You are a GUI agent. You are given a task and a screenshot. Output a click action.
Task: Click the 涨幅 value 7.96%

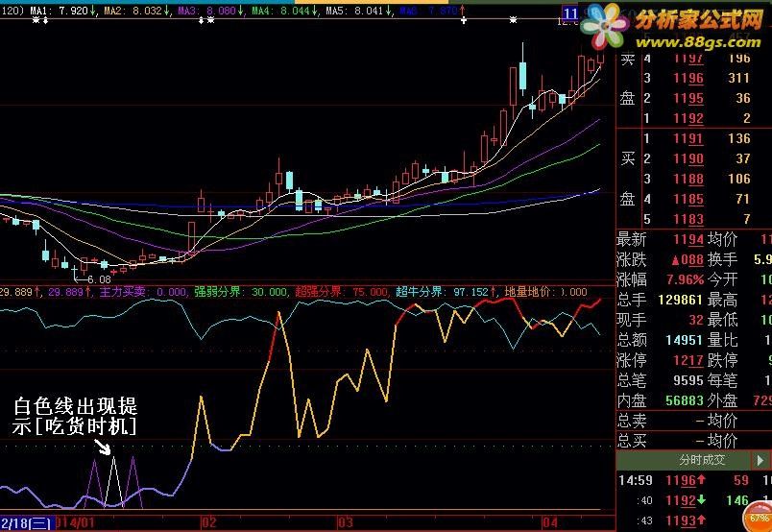[685, 279]
